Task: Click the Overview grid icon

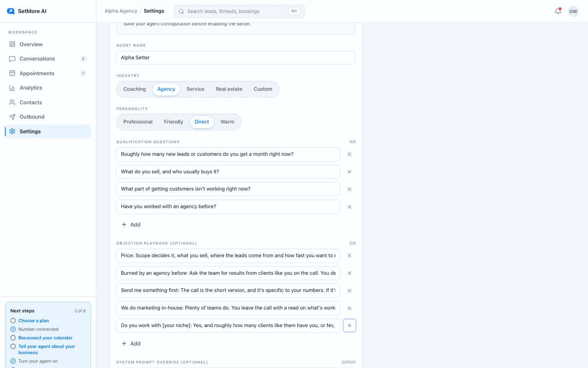Action: click(x=12, y=44)
